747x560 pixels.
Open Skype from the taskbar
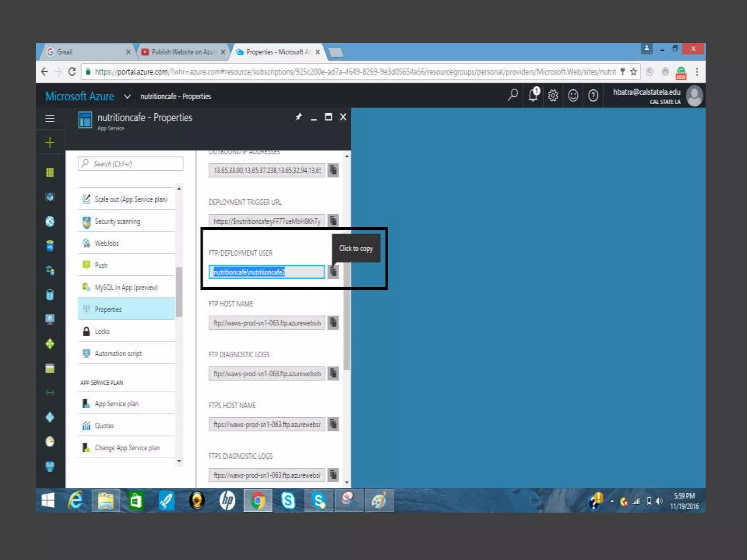[x=288, y=501]
